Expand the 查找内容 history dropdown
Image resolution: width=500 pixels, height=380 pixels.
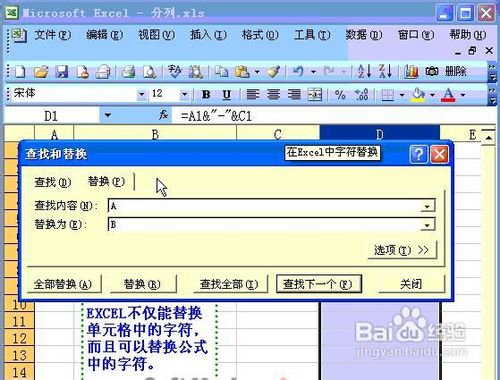(427, 206)
